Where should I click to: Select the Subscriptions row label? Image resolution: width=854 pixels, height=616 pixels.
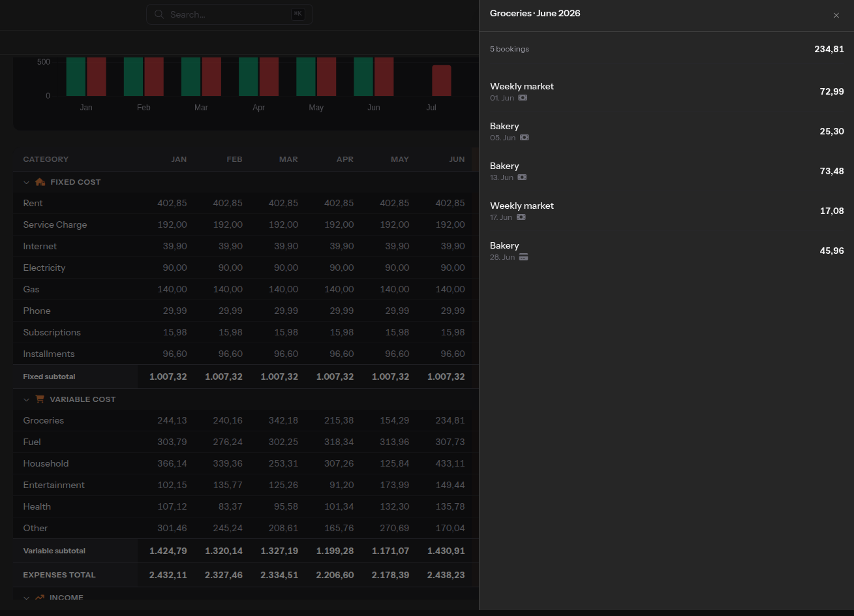click(x=52, y=332)
